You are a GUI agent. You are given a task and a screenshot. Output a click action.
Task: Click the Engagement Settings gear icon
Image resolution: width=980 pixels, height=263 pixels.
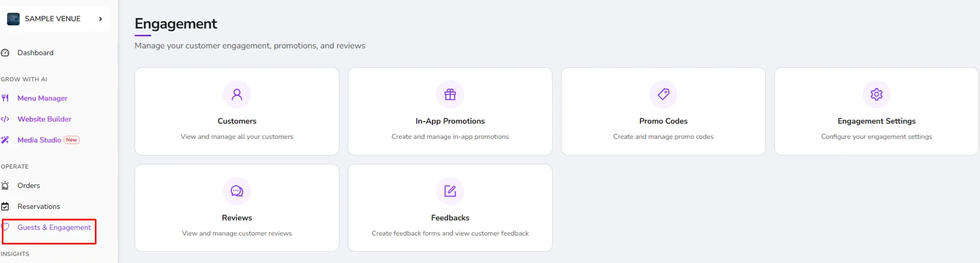876,94
